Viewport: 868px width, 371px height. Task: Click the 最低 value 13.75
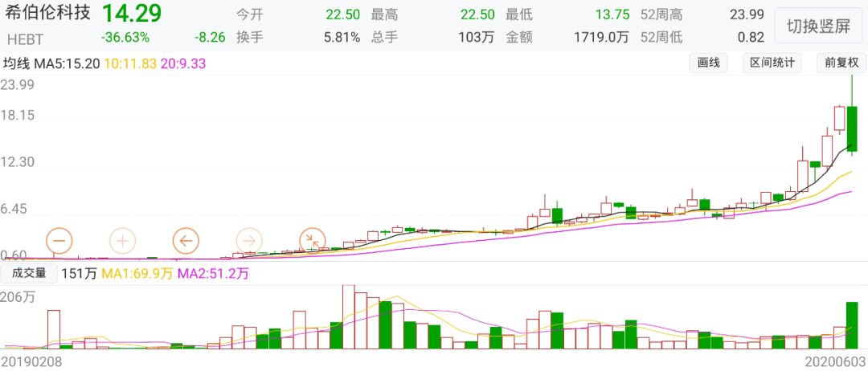[612, 15]
